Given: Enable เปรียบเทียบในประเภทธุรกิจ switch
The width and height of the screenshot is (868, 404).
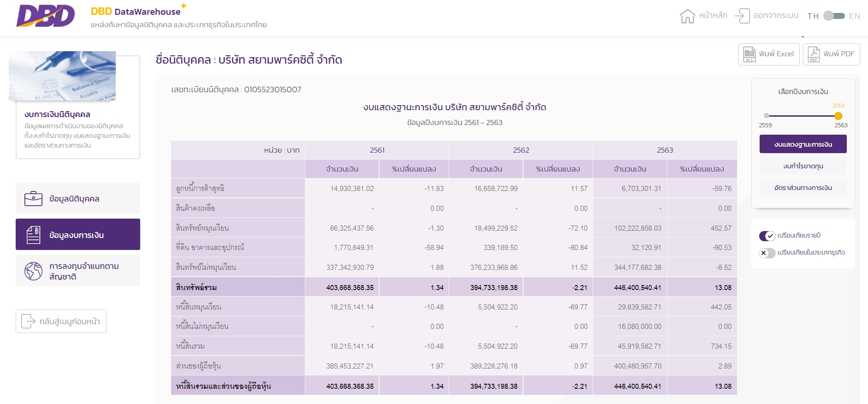Looking at the screenshot, I should [x=767, y=253].
